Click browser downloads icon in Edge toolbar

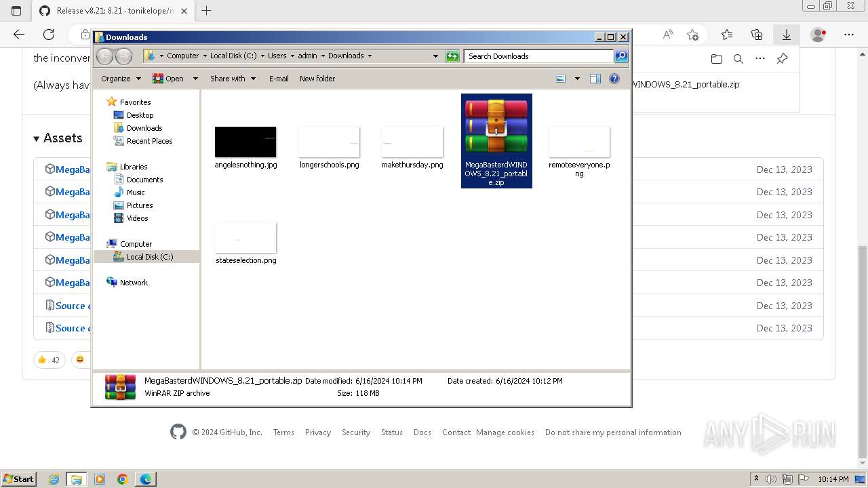(x=786, y=34)
